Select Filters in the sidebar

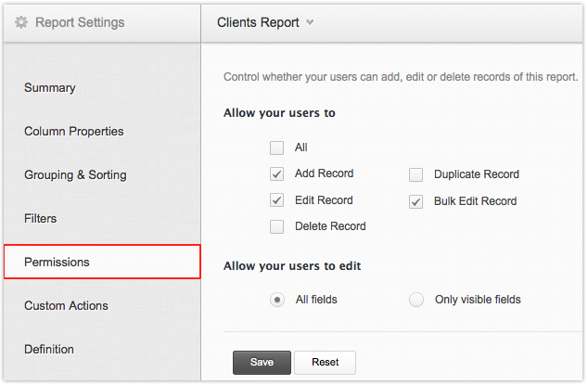(40, 219)
